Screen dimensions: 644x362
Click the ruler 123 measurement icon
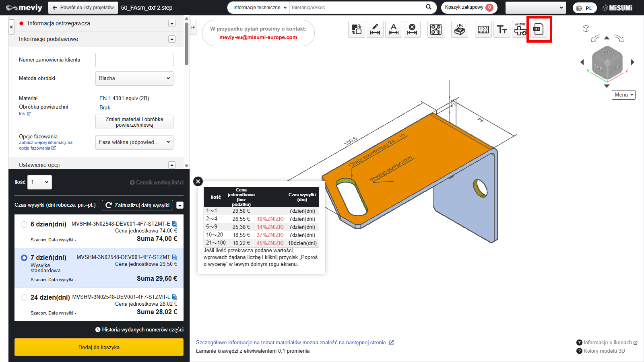(x=483, y=29)
